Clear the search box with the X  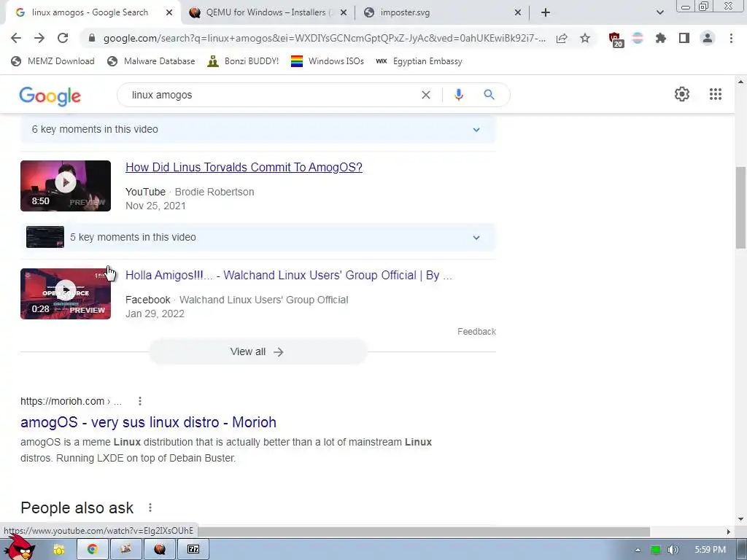click(426, 95)
